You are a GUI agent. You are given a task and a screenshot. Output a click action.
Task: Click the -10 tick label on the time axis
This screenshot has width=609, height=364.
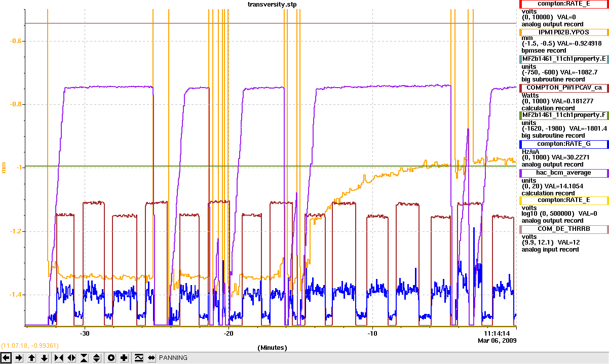click(x=372, y=333)
